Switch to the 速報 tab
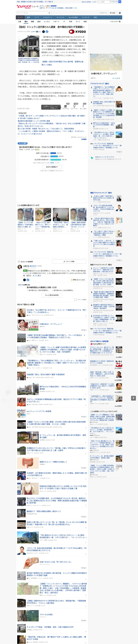Image resolution: width=138 pixels, height=644 pixels. click(28, 17)
